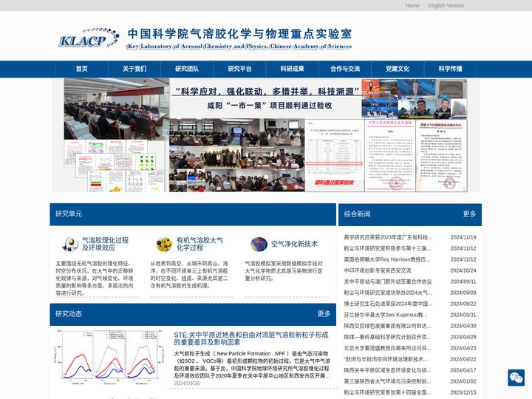
Task: Open news 粉尘与环境研究室参加第十四届全国
Action: point(387,392)
